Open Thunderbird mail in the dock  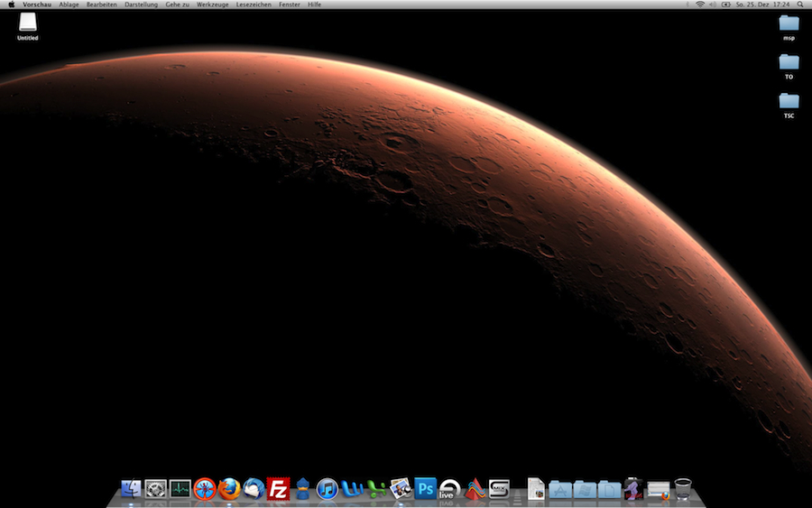tap(254, 488)
